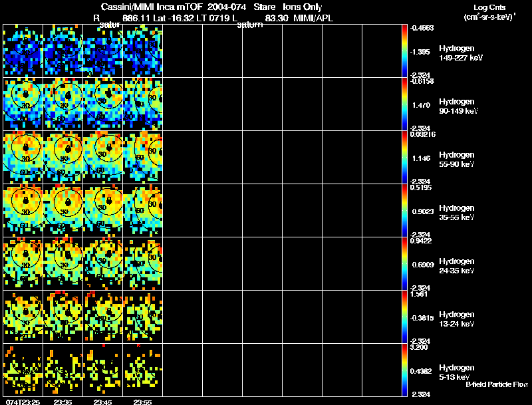Click the '1.470' color scale value
Viewport: 532px width, 405px height.
[x=421, y=105]
